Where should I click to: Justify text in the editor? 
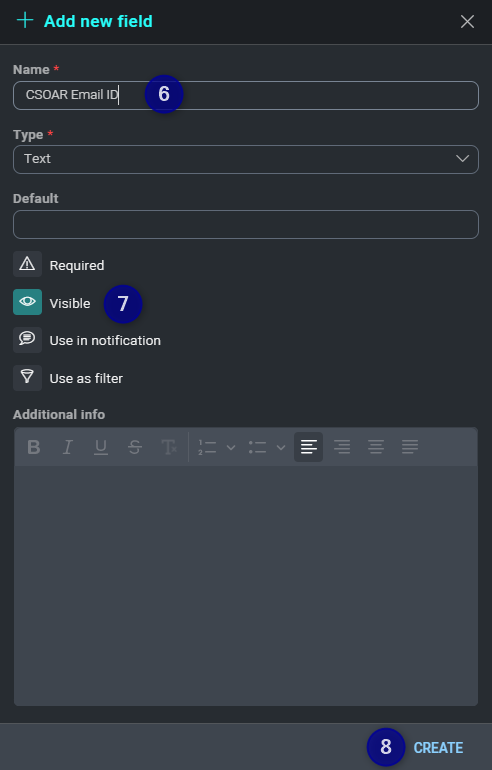(410, 447)
